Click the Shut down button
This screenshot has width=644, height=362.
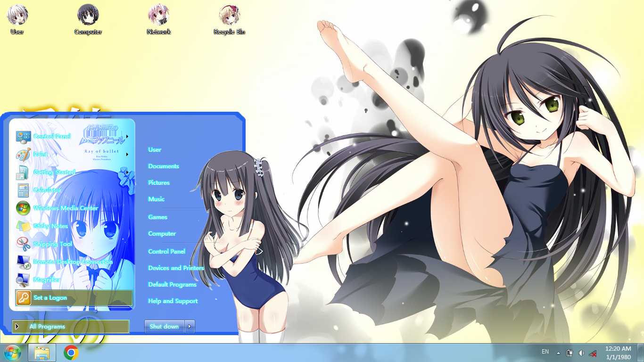pos(165,326)
